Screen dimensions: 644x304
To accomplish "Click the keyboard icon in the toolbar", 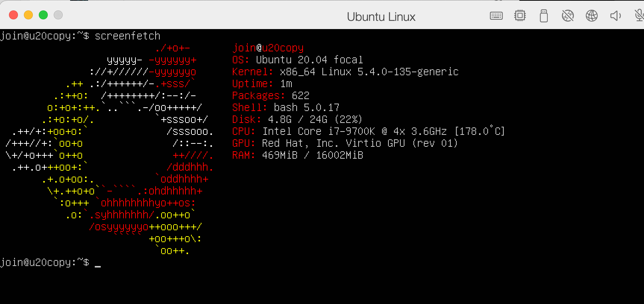I will coord(496,16).
